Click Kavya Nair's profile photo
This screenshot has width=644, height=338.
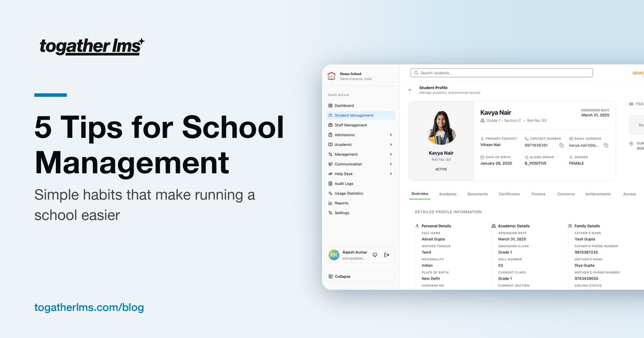[x=441, y=127]
